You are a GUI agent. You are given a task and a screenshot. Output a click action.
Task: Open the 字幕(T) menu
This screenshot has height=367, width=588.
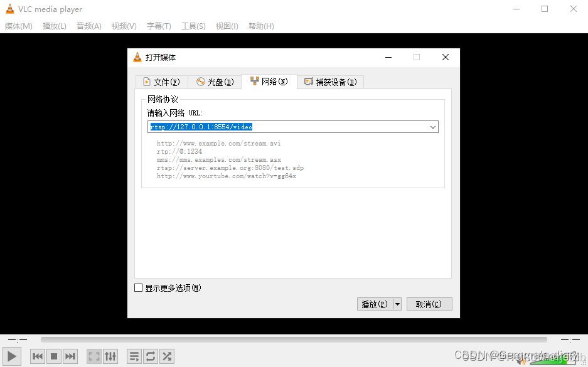(159, 26)
